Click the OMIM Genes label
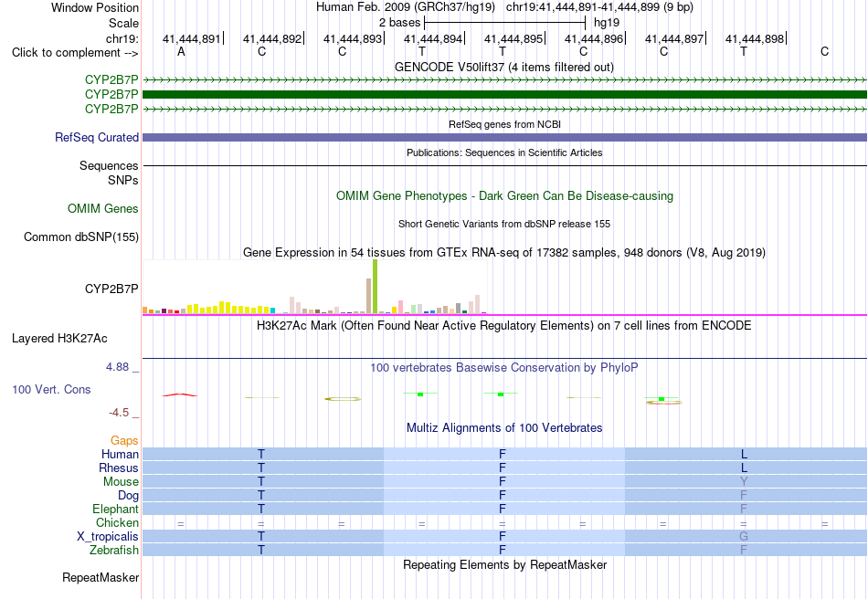 (x=103, y=208)
